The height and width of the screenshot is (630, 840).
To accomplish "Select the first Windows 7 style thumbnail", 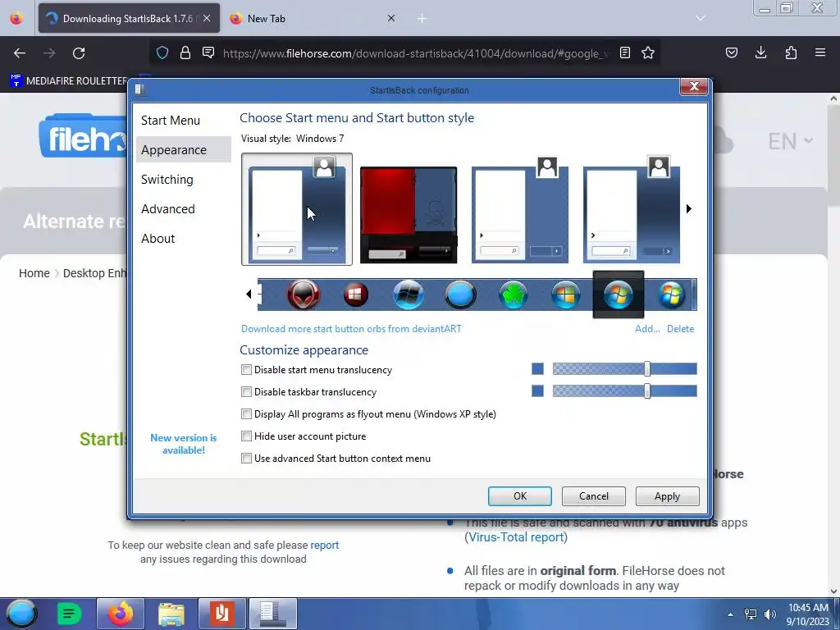I will click(297, 209).
